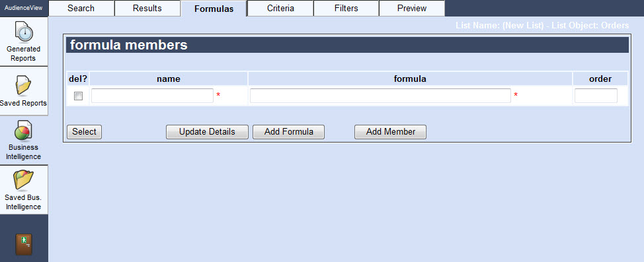This screenshot has height=262, width=644.
Task: Open Business Intelligence pie chart icon
Action: pyautogui.click(x=22, y=131)
